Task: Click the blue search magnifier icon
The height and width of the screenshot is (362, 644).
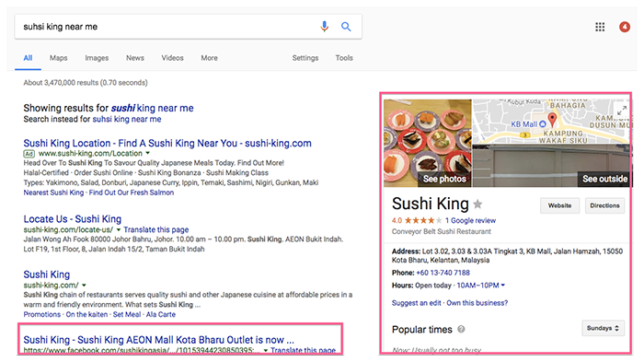Action: click(x=346, y=27)
